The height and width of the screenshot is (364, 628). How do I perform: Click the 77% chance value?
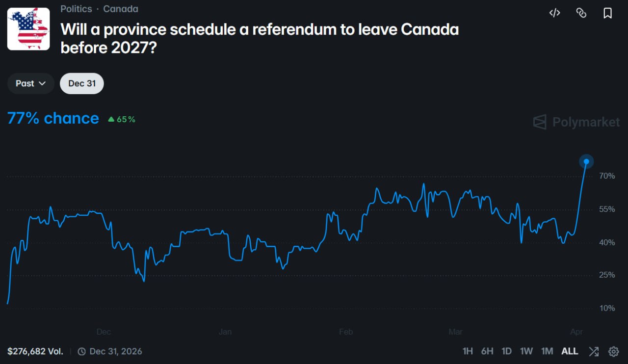(53, 119)
